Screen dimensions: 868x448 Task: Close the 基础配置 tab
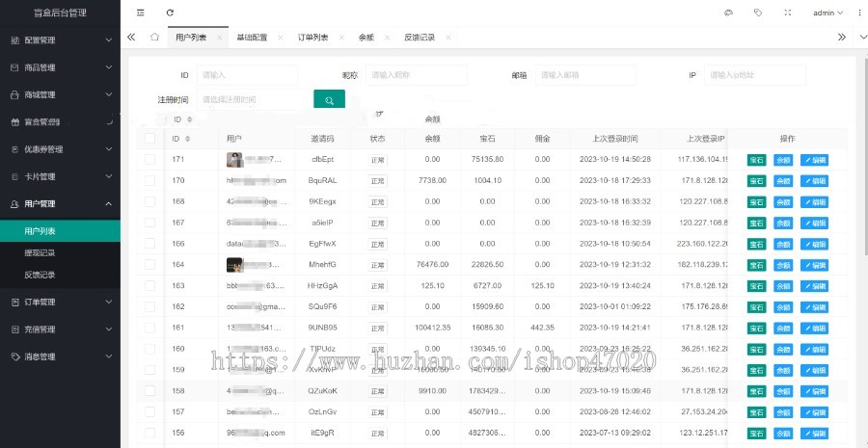click(x=281, y=38)
